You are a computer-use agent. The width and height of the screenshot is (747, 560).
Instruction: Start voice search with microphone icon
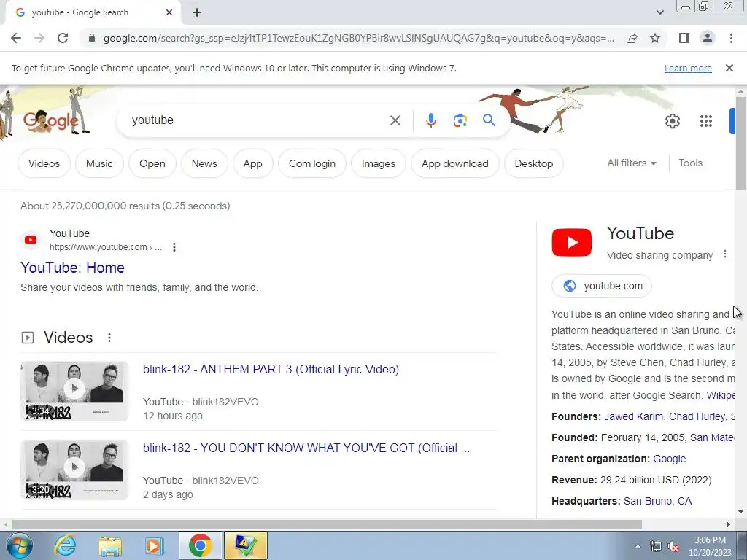430,120
